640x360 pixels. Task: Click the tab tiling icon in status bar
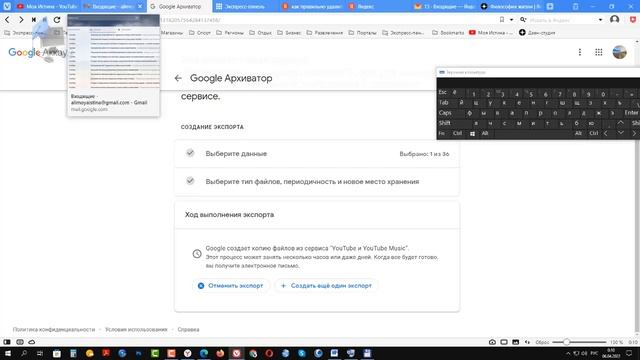point(504,342)
